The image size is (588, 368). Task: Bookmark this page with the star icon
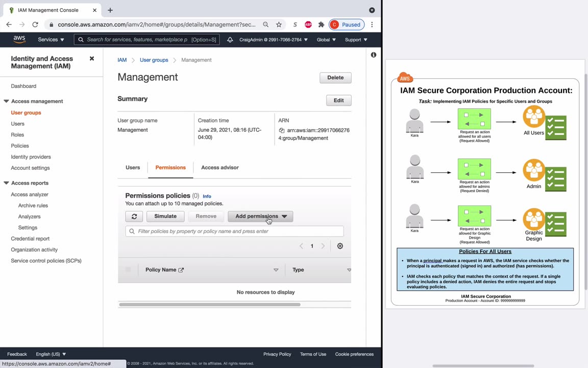(279, 25)
